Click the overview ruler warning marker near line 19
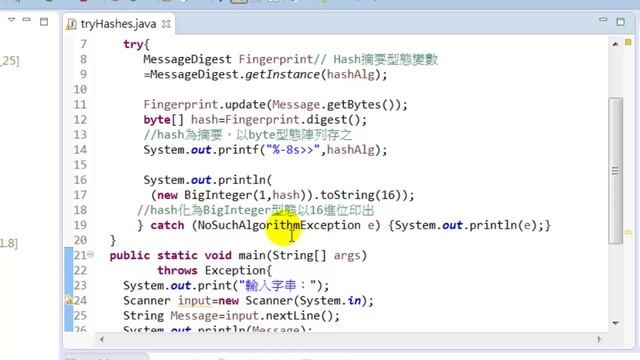640x360 pixels. pyautogui.click(x=628, y=233)
